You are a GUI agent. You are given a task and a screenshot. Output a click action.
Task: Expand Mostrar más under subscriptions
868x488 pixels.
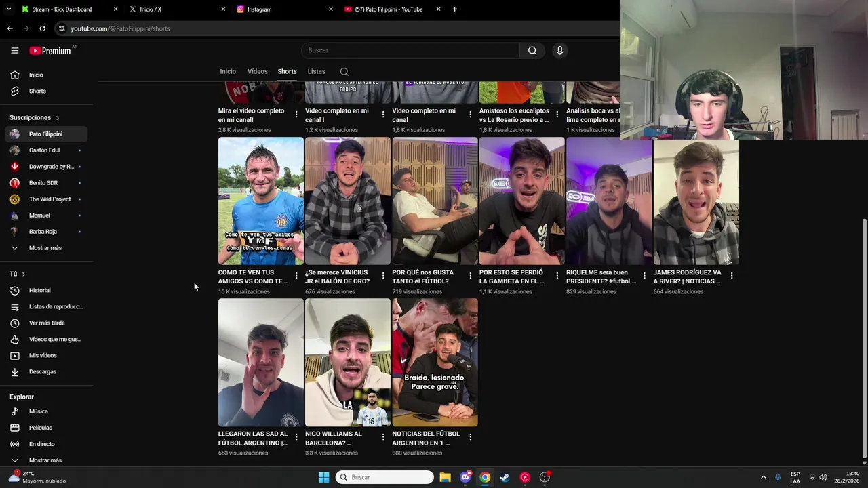(46, 248)
